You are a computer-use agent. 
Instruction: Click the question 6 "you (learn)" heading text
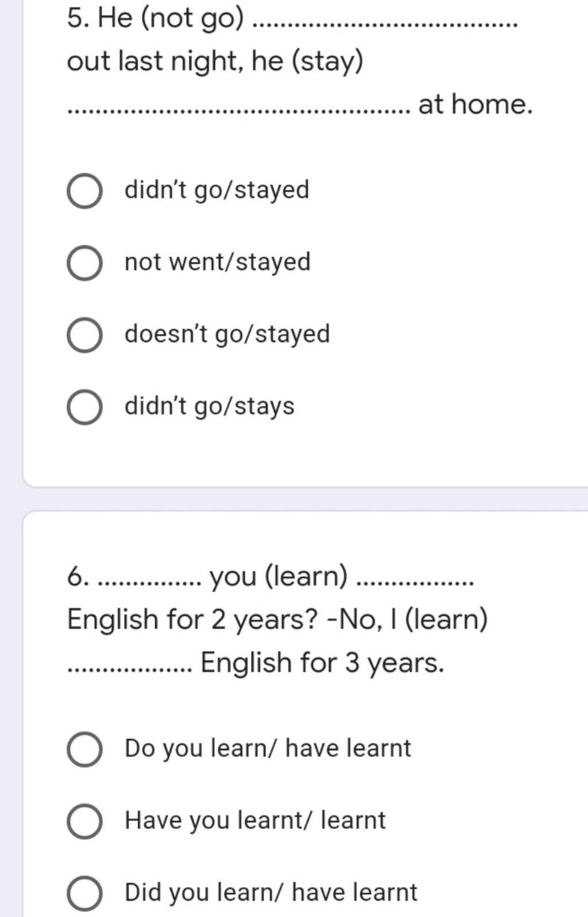(279, 576)
